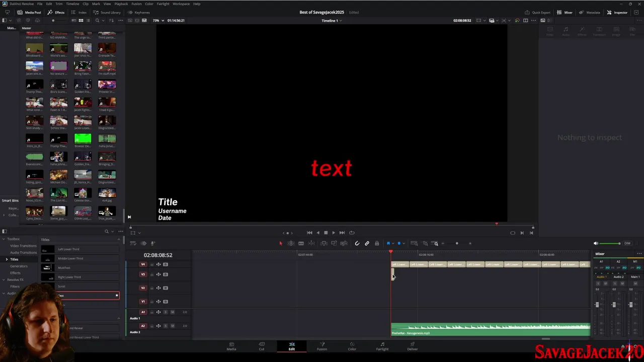
Task: Click the DIM audio button
Action: pos(627,243)
